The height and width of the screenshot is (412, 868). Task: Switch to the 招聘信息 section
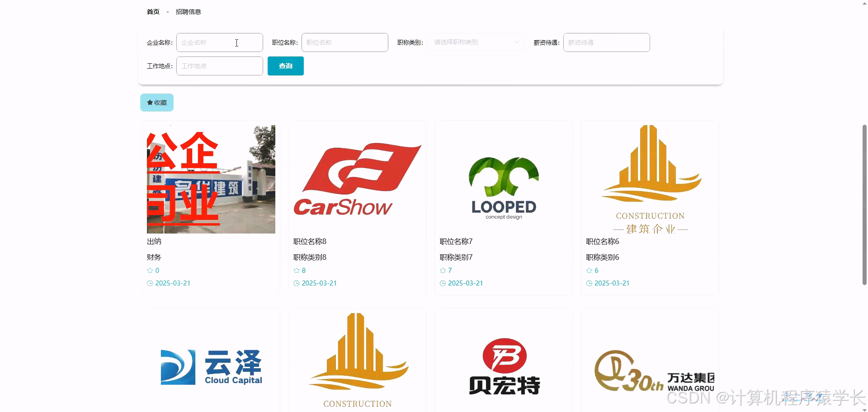[189, 12]
